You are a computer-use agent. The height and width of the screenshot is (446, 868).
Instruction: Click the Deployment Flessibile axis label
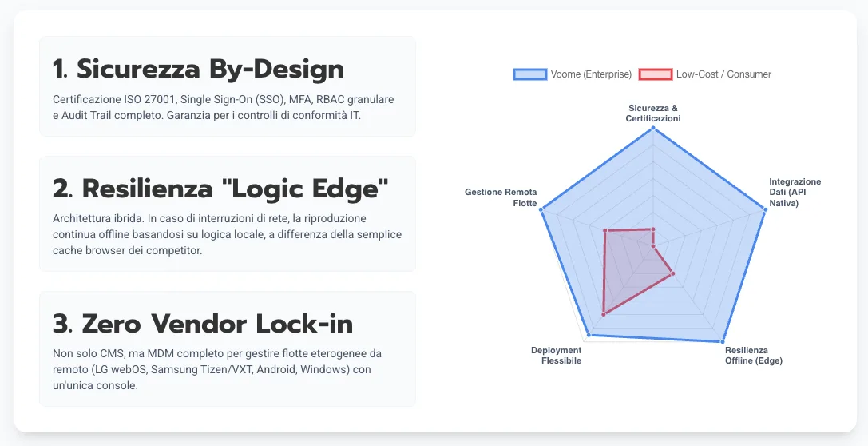(x=557, y=356)
